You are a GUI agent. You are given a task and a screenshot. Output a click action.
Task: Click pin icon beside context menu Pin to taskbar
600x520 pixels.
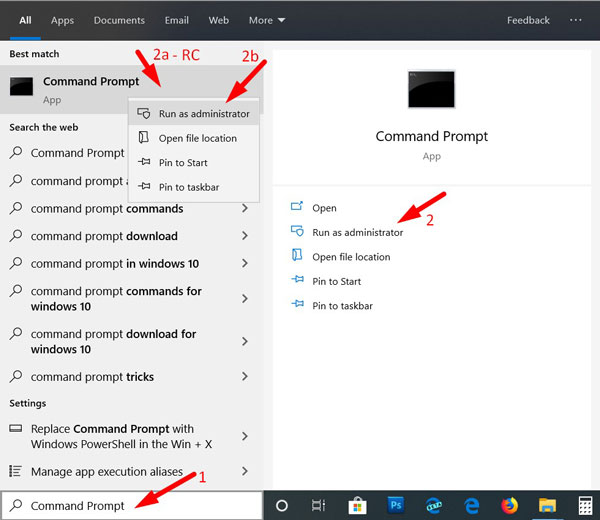144,186
